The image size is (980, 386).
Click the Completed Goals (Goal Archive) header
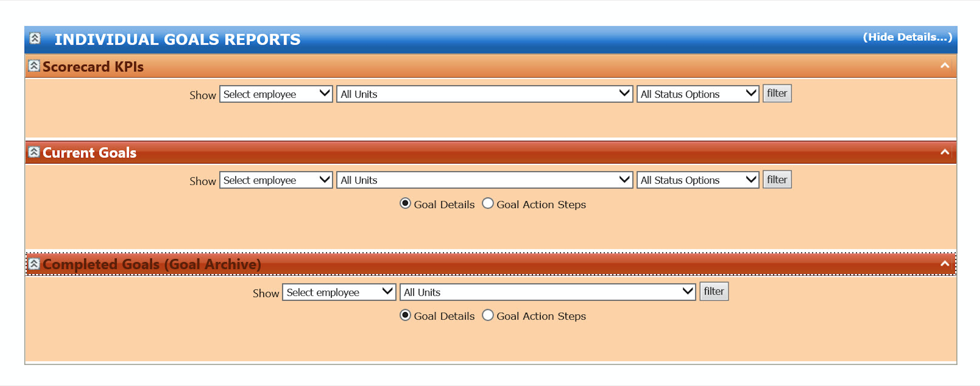pos(152,264)
